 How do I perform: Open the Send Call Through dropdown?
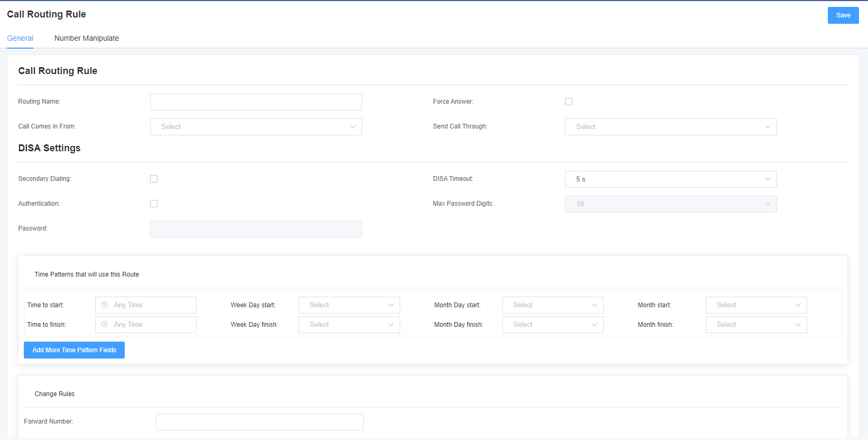point(671,127)
